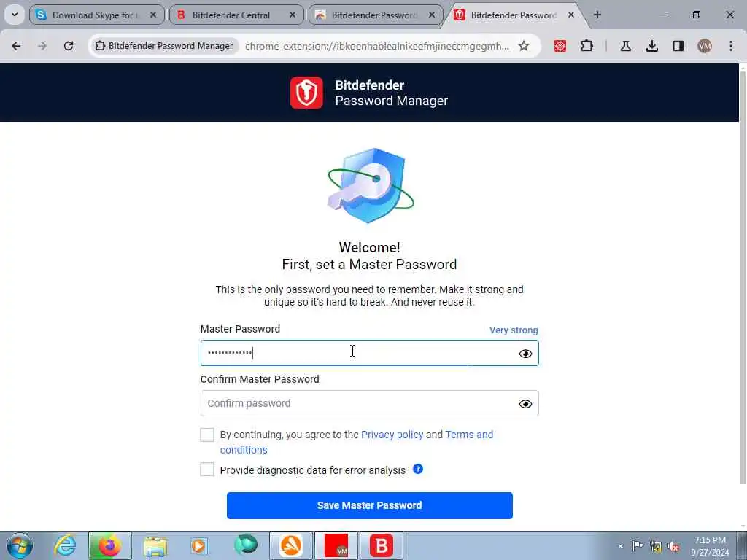Open Windows Explorer folder in taskbar
The height and width of the screenshot is (560, 747).
pyautogui.click(x=155, y=546)
